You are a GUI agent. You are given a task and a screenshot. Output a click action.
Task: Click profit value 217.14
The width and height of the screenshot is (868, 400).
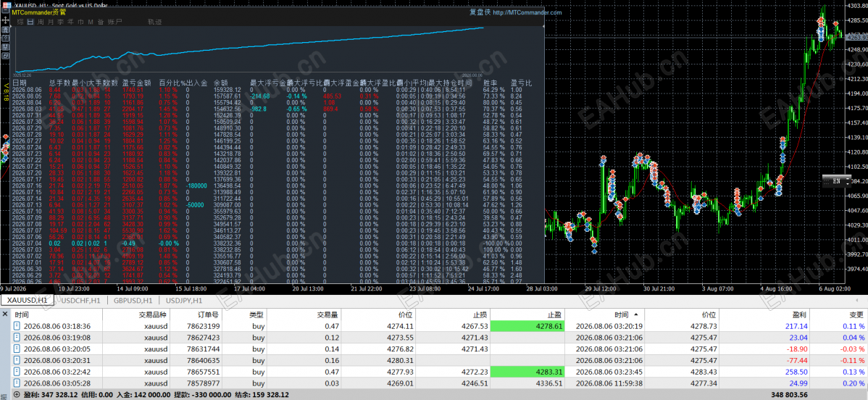(796, 326)
